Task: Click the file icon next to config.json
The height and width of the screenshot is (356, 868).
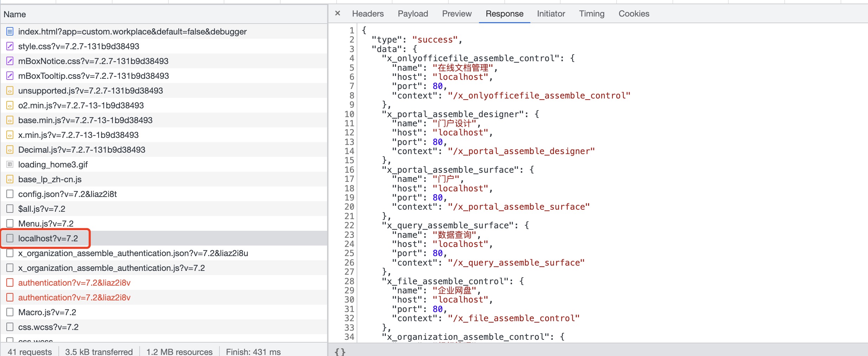Action: [10, 194]
